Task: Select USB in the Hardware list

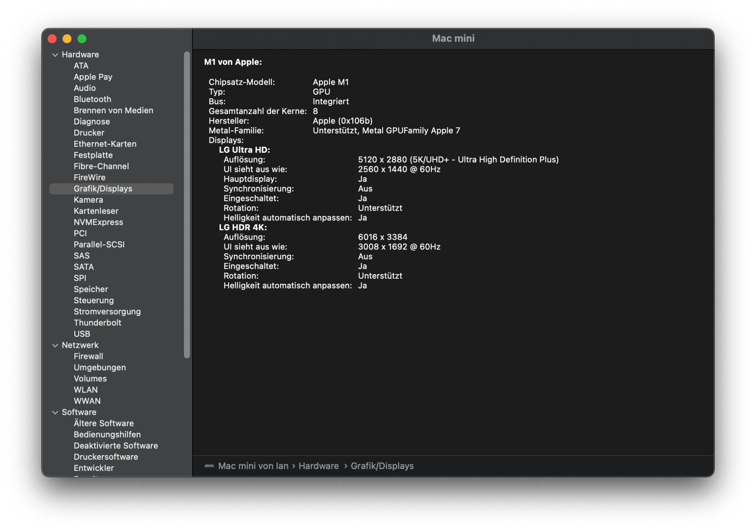Action: click(82, 334)
